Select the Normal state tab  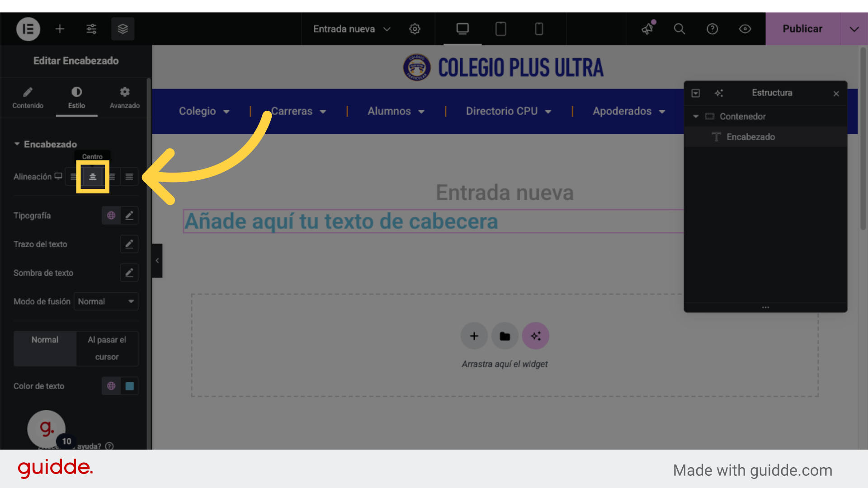[x=45, y=348]
